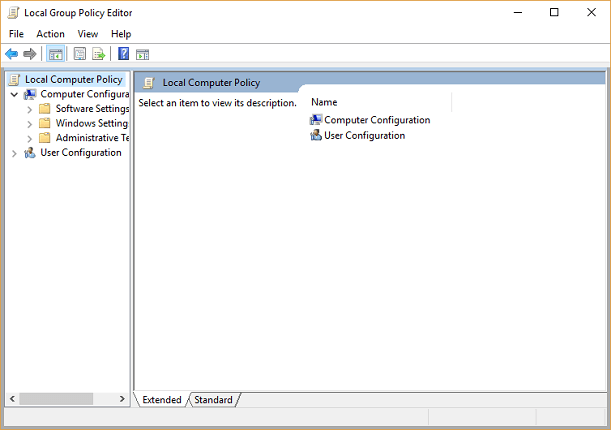Open Help via blue question-mark icon

[124, 54]
